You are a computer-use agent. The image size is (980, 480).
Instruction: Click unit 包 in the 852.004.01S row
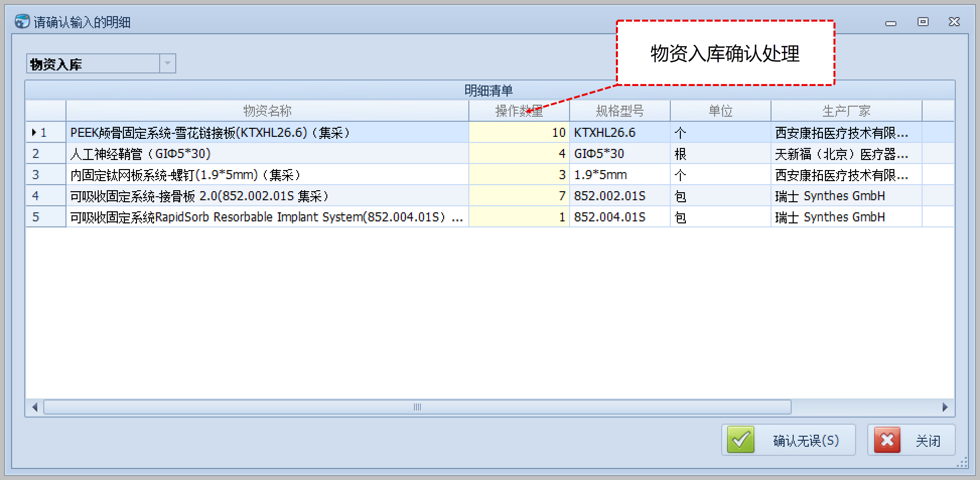[721, 217]
